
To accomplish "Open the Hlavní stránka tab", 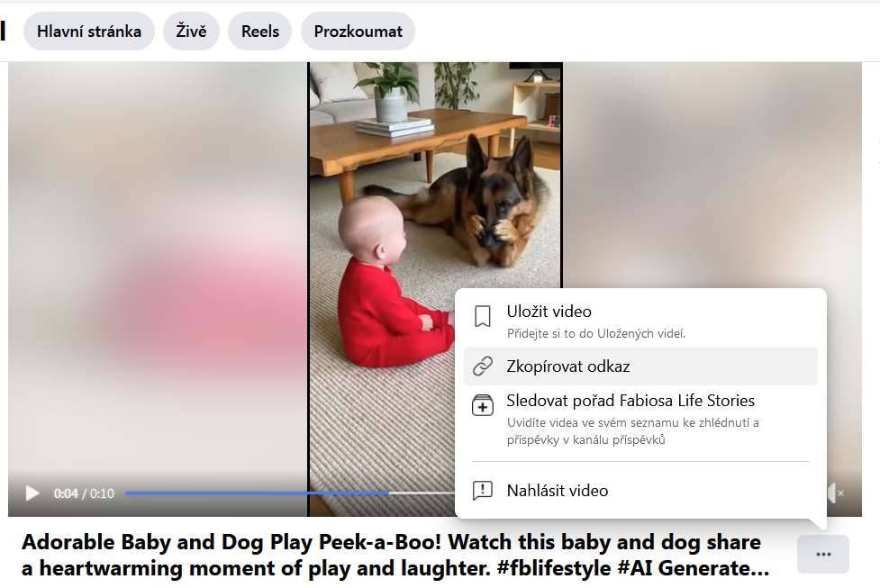I will [88, 31].
